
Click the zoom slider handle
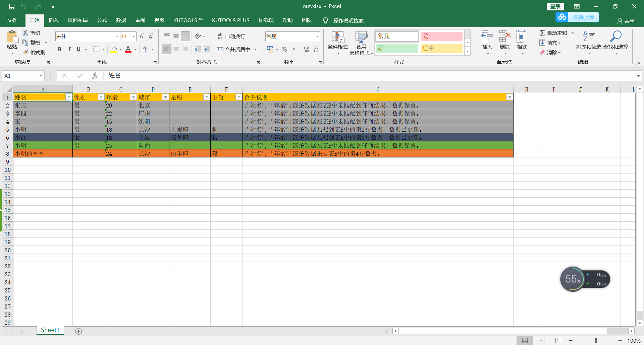coord(596,341)
